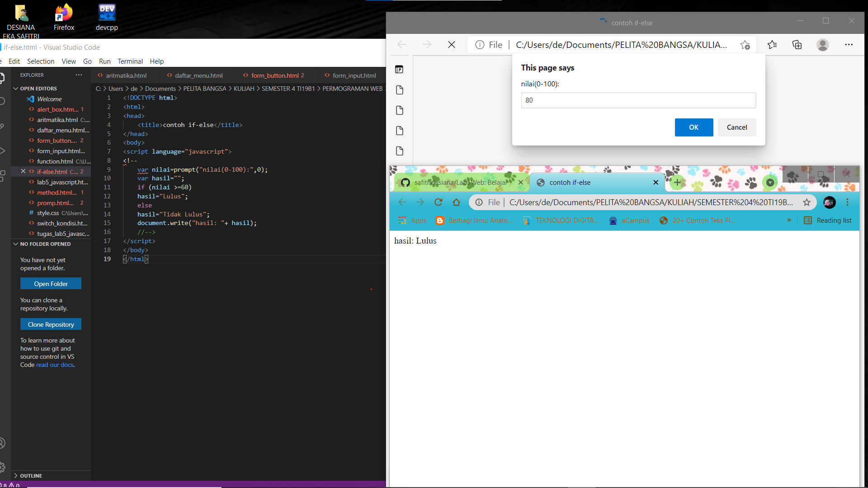Show more Chrome bookmarks chevron
Screen dimensions: 868x488
[x=789, y=221]
